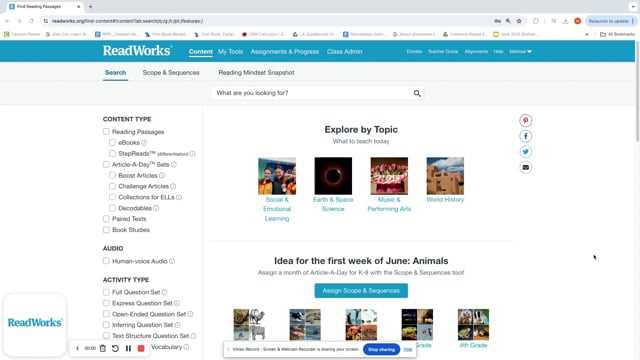The width and height of the screenshot is (640, 360).
Task: Open the Class Admin menu
Action: [344, 51]
